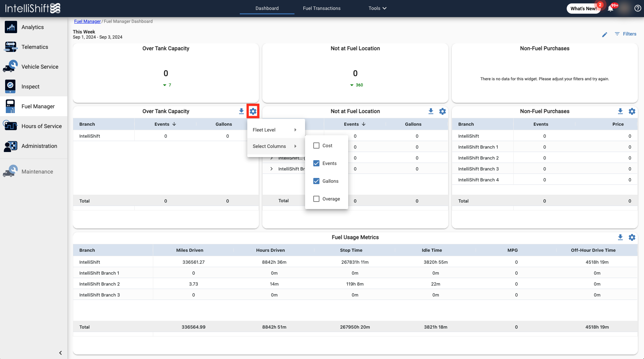Screen dimensions: 644x359
Task: Collapse the left sidebar navigation
Action: tap(61, 353)
